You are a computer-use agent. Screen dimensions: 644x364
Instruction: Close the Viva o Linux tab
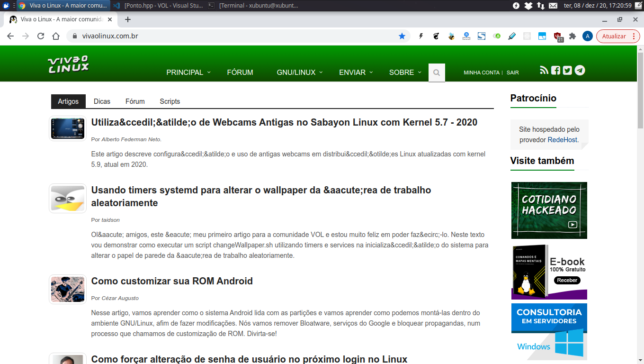[110, 19]
